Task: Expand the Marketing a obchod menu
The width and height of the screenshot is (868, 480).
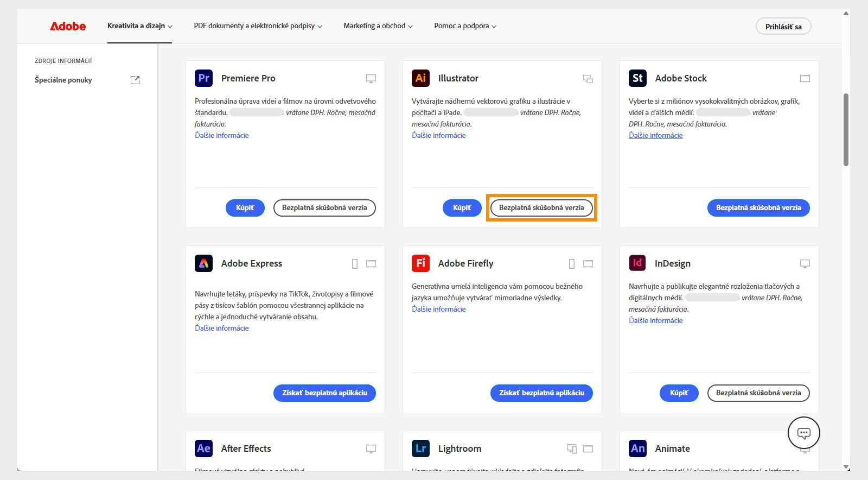Action: pos(378,26)
